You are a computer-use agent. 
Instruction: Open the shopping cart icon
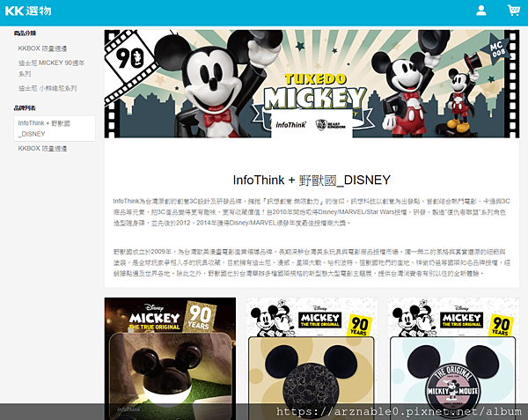click(x=514, y=11)
